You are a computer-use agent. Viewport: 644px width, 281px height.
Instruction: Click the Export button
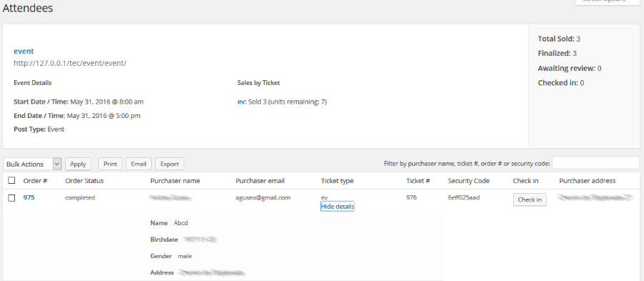(169, 164)
